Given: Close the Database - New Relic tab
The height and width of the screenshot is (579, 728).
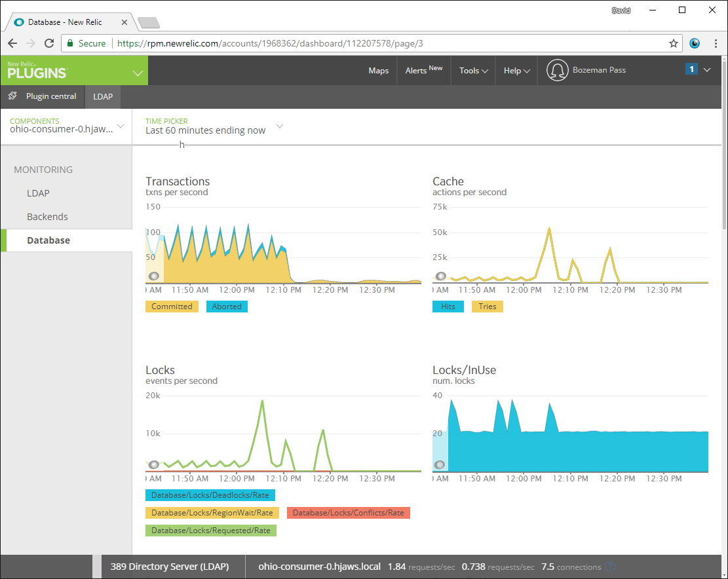Looking at the screenshot, I should (125, 22).
